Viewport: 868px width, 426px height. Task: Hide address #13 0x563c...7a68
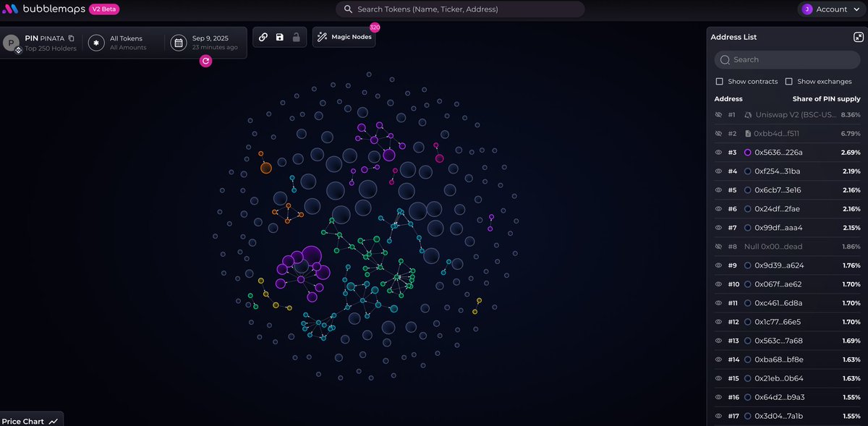[719, 341]
